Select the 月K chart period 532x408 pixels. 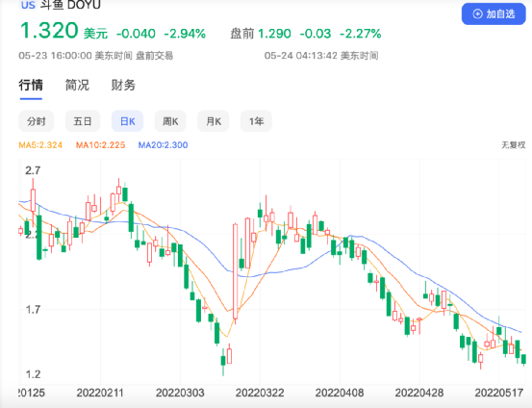tap(214, 121)
